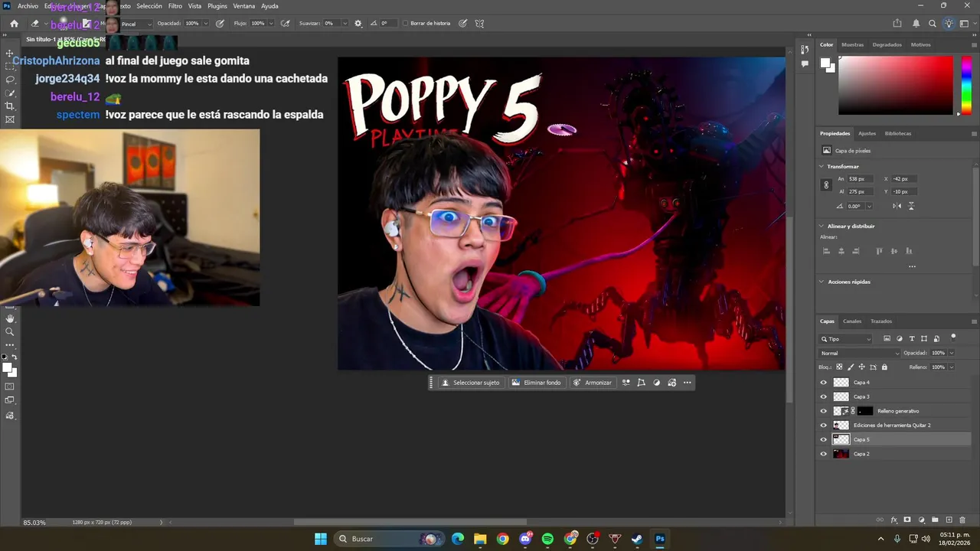The width and height of the screenshot is (980, 551).
Task: Filter layers by text type icon
Action: pyautogui.click(x=912, y=338)
